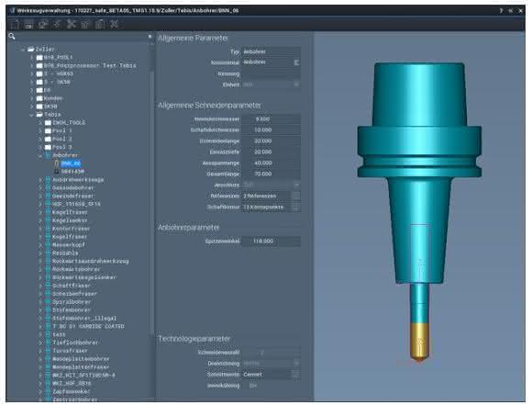Click the button icon beside Kommentar field
This screenshot has width=532, height=405.
[x=296, y=62]
